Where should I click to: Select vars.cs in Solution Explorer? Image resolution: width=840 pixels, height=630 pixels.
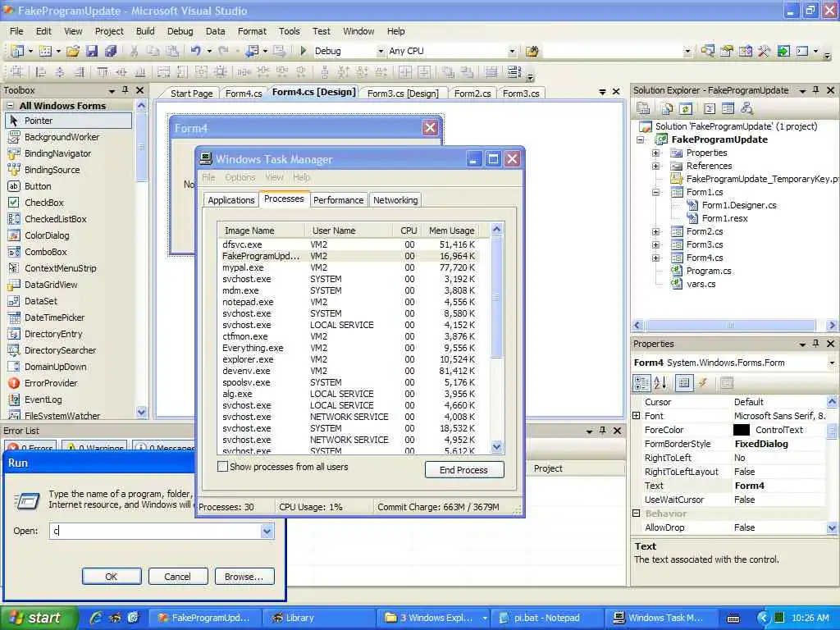[x=701, y=285]
